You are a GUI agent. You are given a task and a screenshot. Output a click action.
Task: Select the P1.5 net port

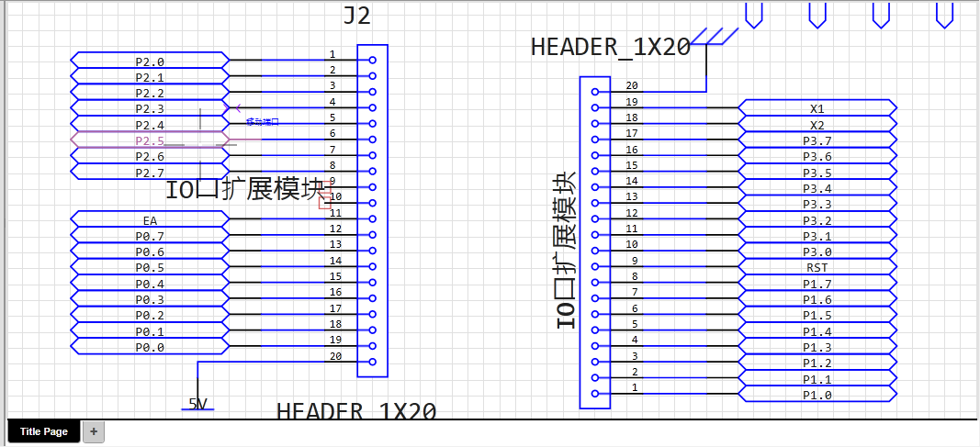click(x=817, y=315)
